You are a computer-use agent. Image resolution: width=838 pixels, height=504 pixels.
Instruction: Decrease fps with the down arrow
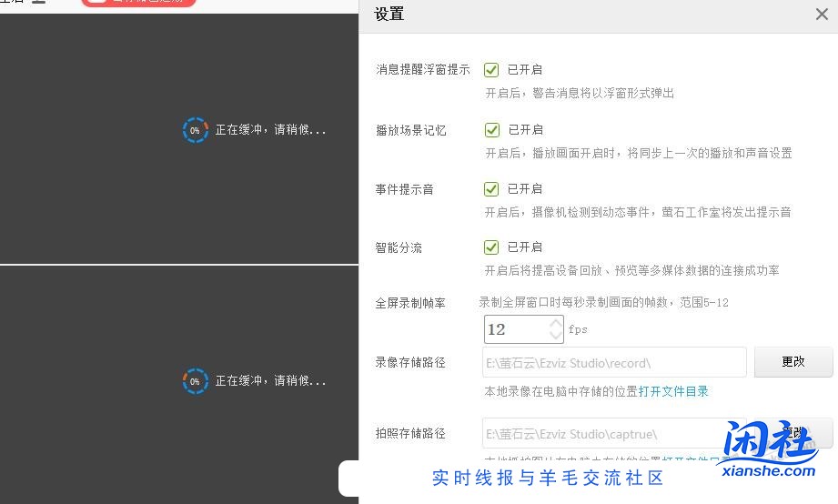556,336
